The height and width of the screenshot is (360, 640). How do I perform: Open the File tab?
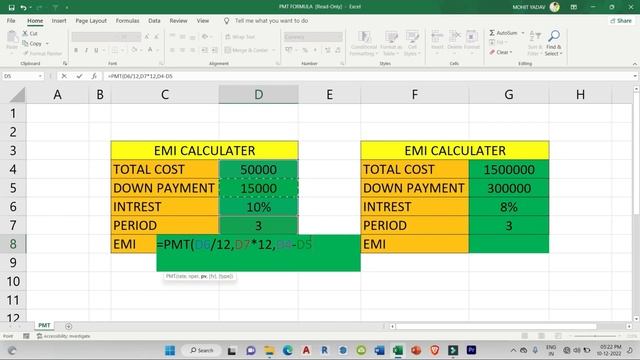[x=11, y=20]
